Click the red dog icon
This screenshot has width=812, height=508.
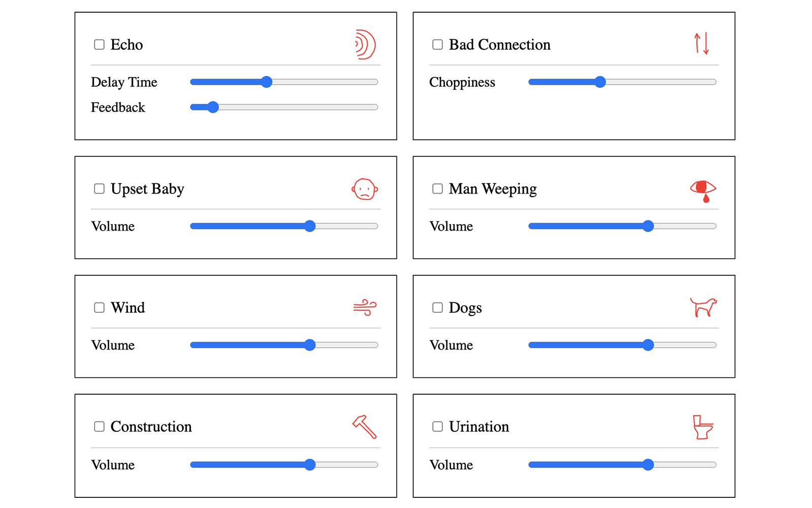(x=703, y=307)
